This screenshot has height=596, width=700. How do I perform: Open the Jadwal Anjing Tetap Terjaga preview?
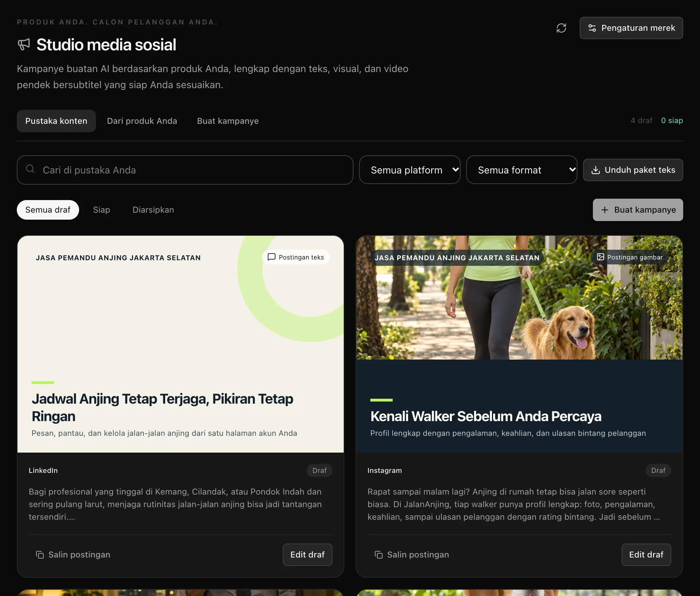tap(181, 344)
